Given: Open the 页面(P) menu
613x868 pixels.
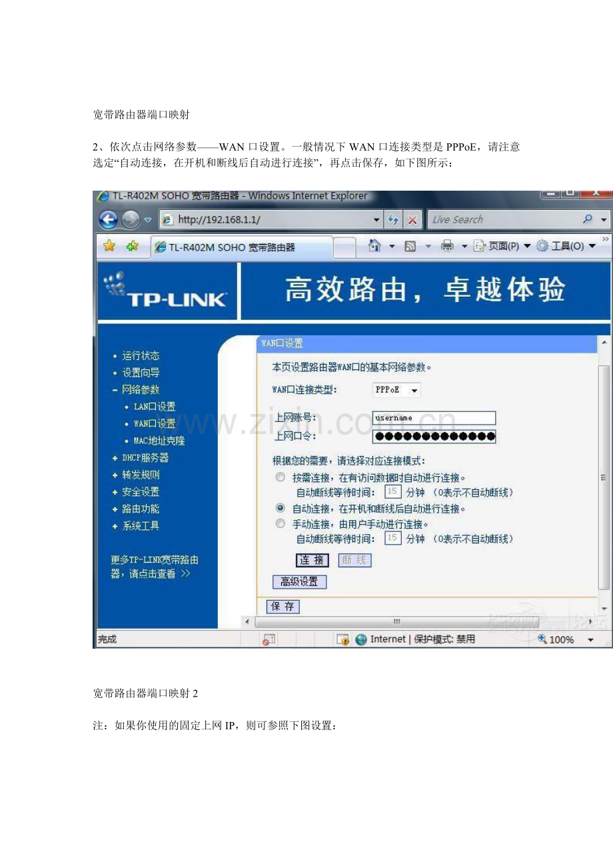Looking at the screenshot, I should (503, 246).
